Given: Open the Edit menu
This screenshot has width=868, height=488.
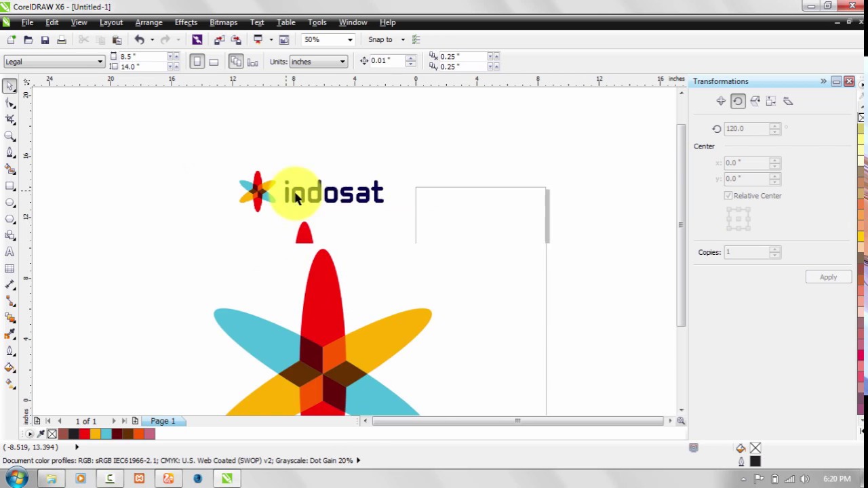Looking at the screenshot, I should point(52,22).
